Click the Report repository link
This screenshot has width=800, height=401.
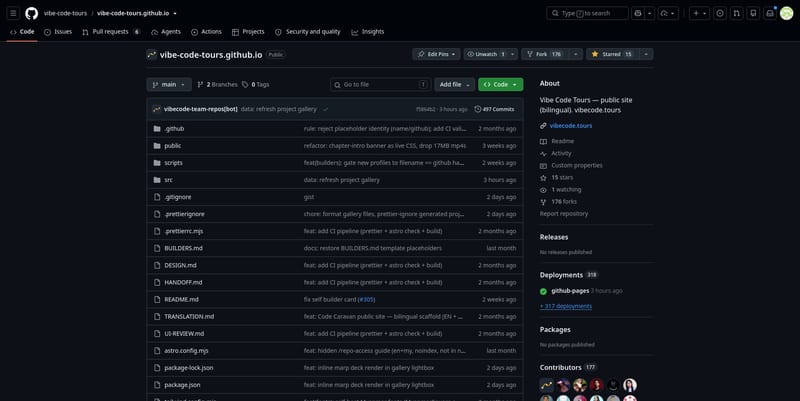(564, 214)
